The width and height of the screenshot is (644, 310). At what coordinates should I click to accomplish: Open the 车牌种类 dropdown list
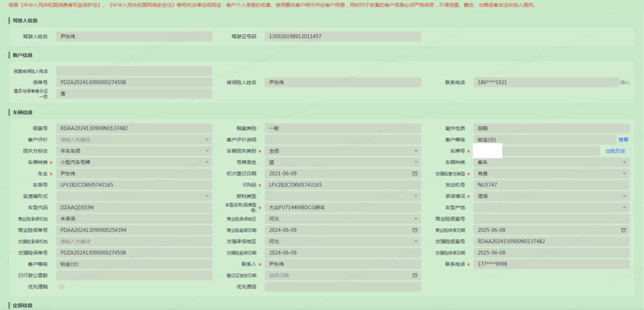point(207,162)
